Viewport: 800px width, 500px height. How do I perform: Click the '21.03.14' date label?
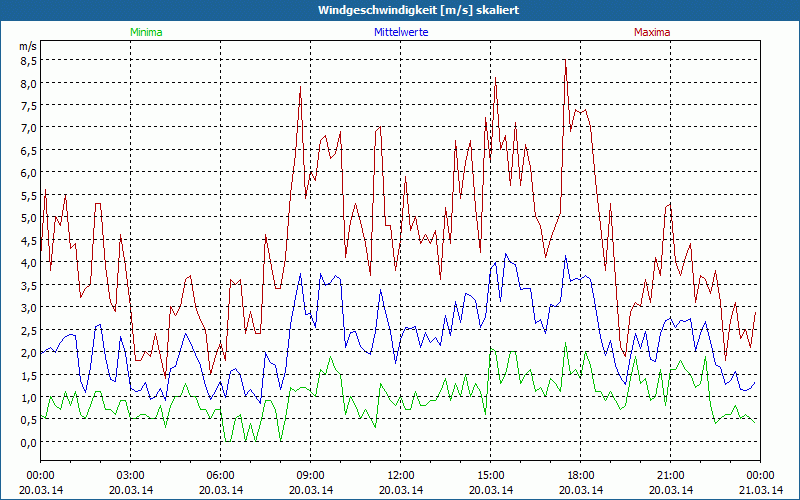(x=760, y=490)
